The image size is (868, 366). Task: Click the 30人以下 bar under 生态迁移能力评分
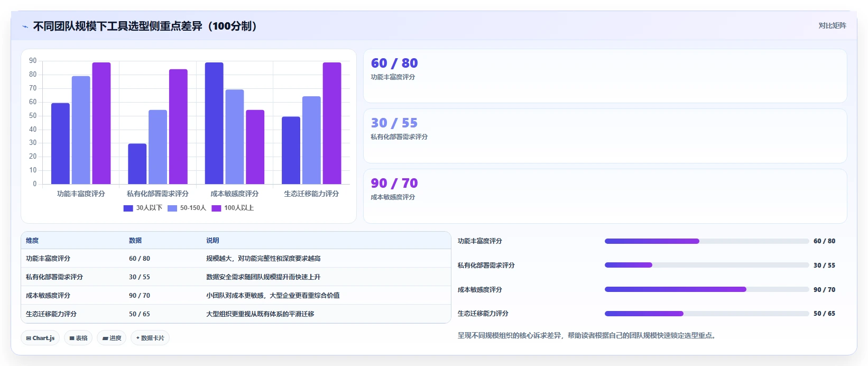pos(291,150)
